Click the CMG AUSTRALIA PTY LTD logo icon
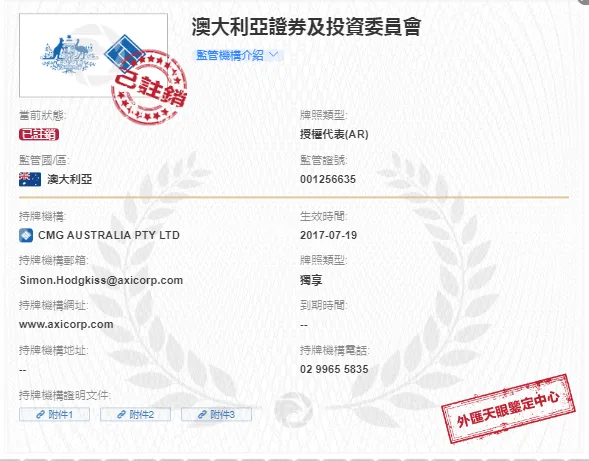This screenshot has height=461, width=589. [x=26, y=236]
